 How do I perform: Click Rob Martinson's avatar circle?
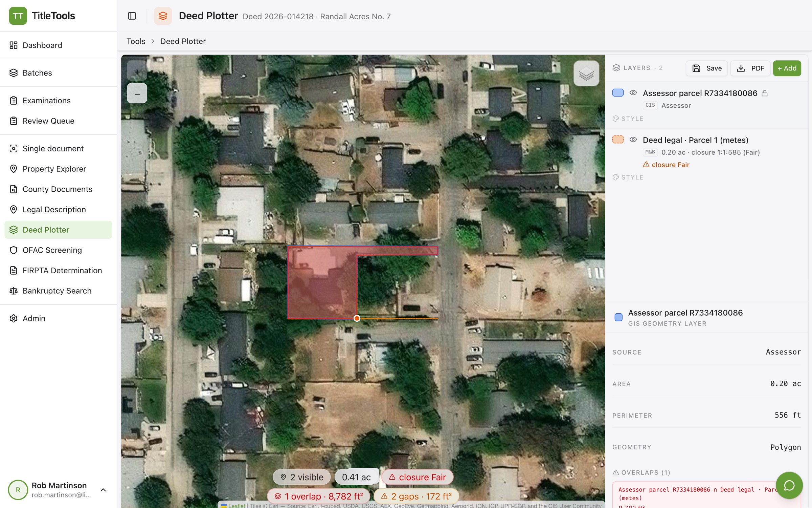point(18,490)
